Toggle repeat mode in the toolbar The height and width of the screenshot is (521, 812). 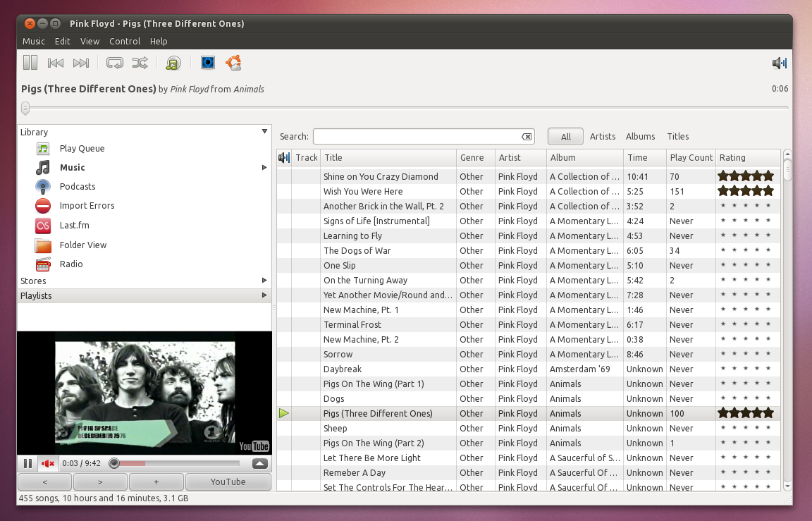tap(114, 63)
